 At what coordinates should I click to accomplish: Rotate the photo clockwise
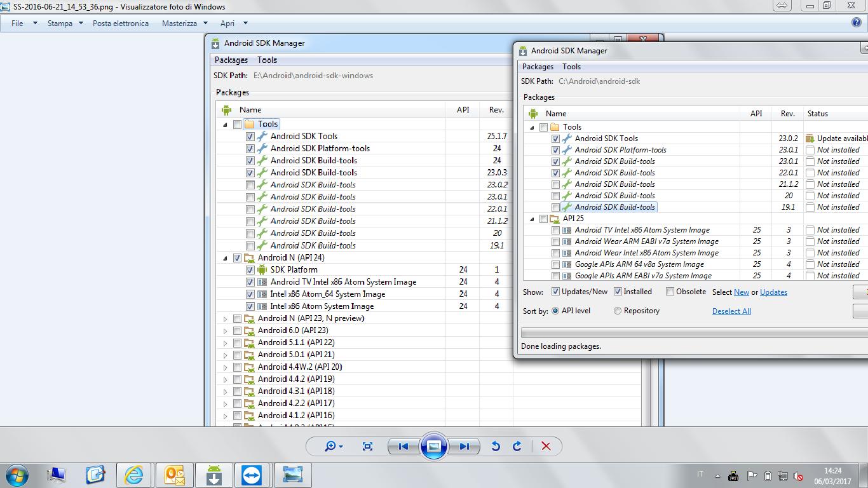click(517, 446)
